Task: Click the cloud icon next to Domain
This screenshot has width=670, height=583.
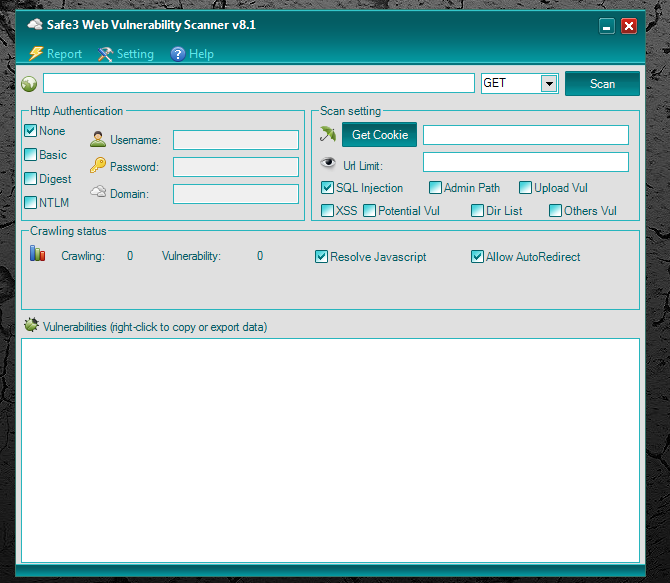Action: tap(98, 192)
